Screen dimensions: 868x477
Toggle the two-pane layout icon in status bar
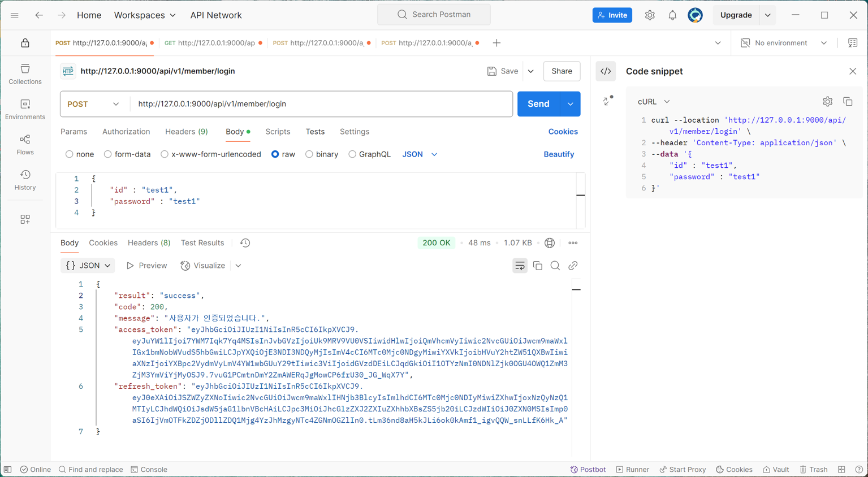(841, 470)
